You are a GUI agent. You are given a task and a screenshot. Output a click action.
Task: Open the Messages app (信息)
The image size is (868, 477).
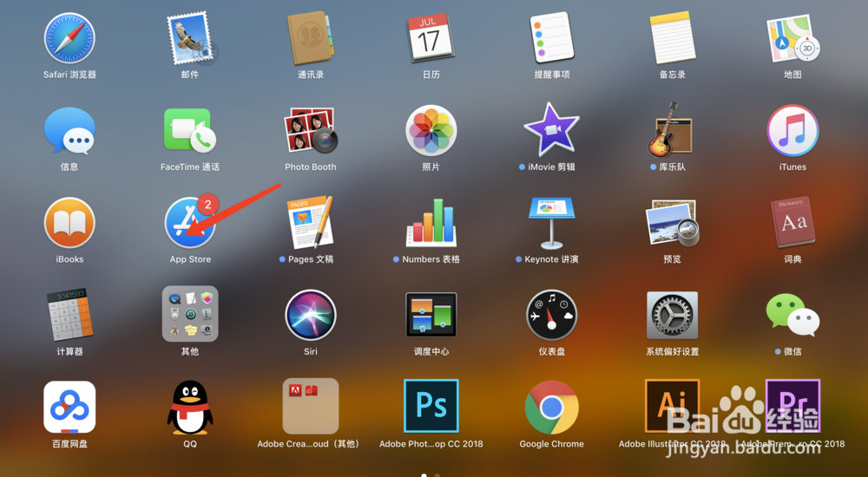(x=69, y=131)
